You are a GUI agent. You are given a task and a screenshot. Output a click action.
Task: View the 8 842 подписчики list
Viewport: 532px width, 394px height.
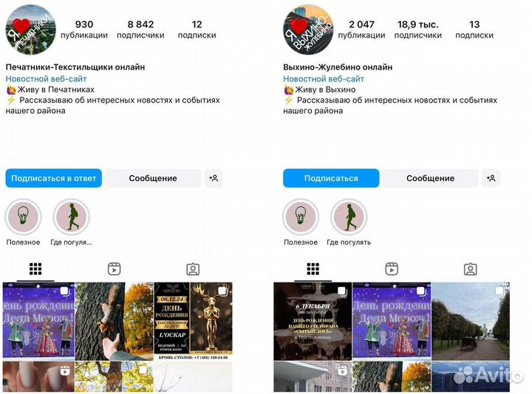140,30
